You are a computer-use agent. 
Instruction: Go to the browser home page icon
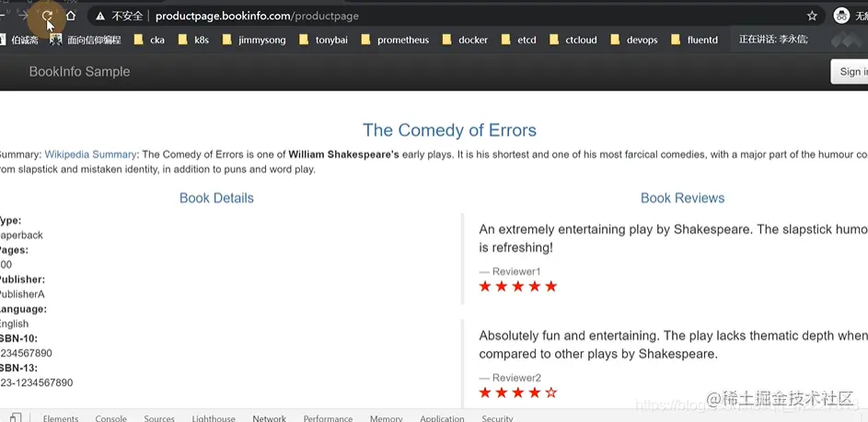tap(71, 16)
